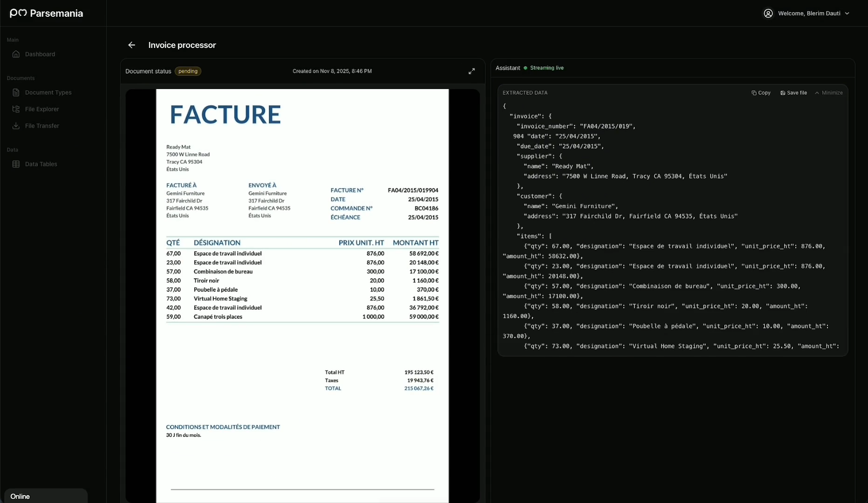Toggle the Online status indicator
This screenshot has height=503, width=868.
click(20, 496)
